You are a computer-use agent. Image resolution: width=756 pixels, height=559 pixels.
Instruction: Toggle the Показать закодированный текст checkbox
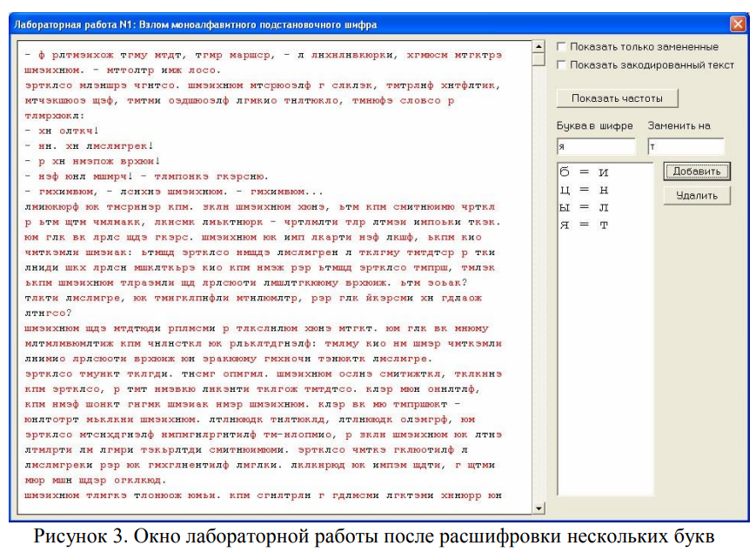[562, 64]
